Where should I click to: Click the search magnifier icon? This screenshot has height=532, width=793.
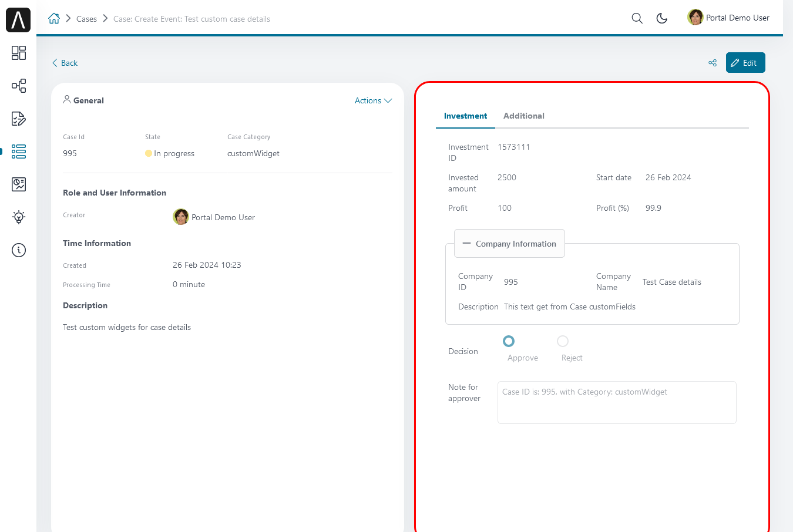point(637,18)
